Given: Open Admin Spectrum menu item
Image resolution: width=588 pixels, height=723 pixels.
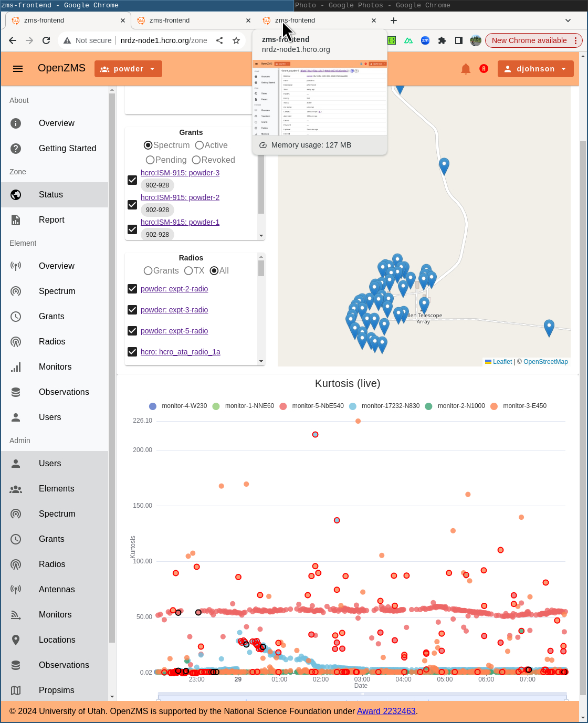Looking at the screenshot, I should (55, 514).
